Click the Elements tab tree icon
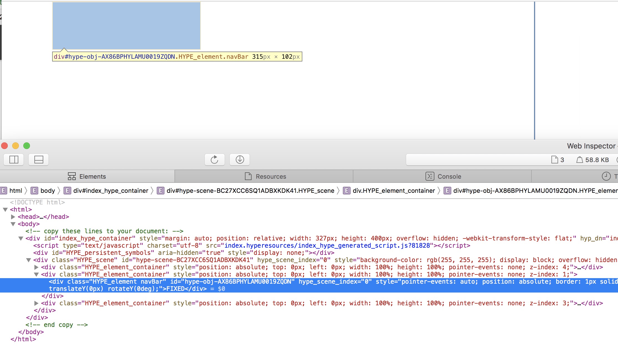Image resolution: width=618 pixels, height=364 pixels. [72, 176]
